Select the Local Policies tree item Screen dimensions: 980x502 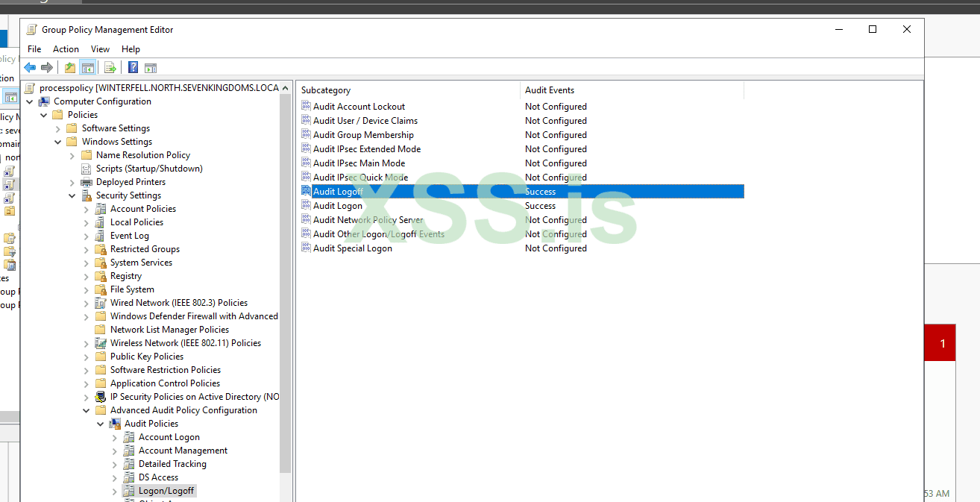136,222
